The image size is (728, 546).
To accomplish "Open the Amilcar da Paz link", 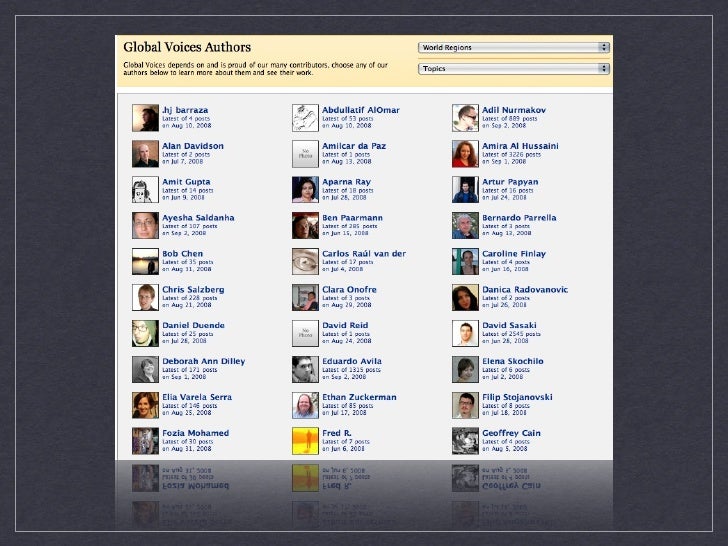I will point(354,146).
